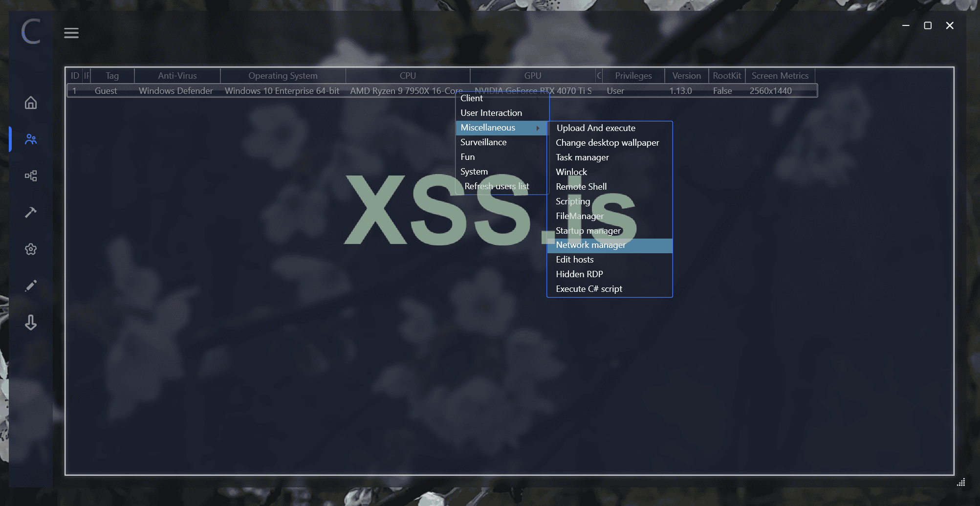The width and height of the screenshot is (980, 506).
Task: Click the C logo in the corner
Action: point(31,31)
